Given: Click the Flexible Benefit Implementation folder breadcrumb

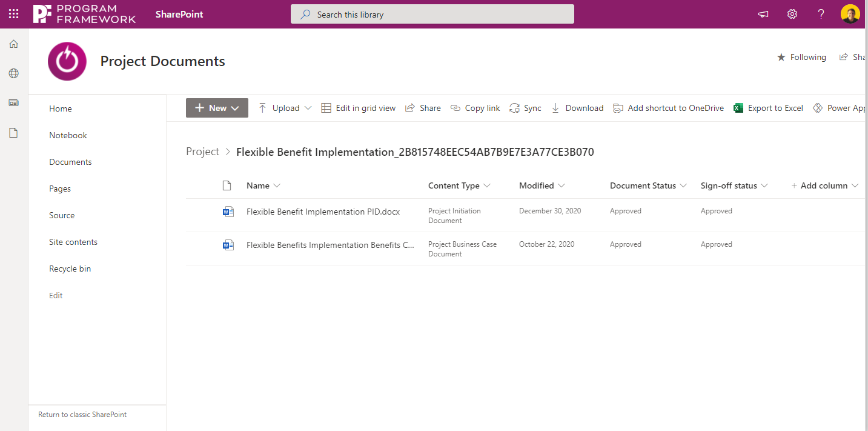Looking at the screenshot, I should (x=415, y=152).
